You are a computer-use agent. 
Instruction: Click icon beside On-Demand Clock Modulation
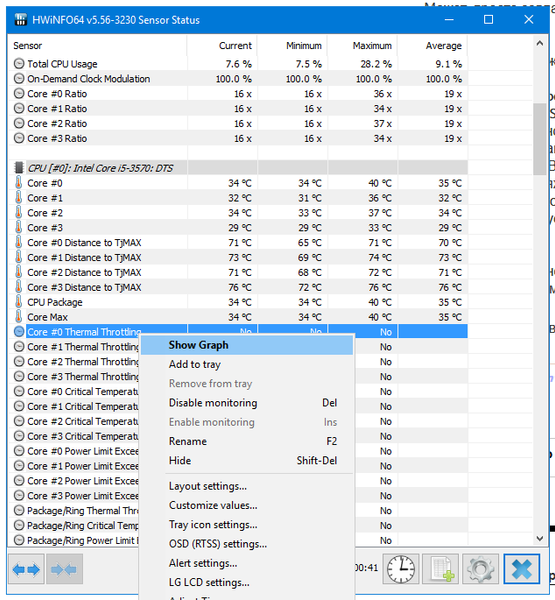pyautogui.click(x=19, y=78)
